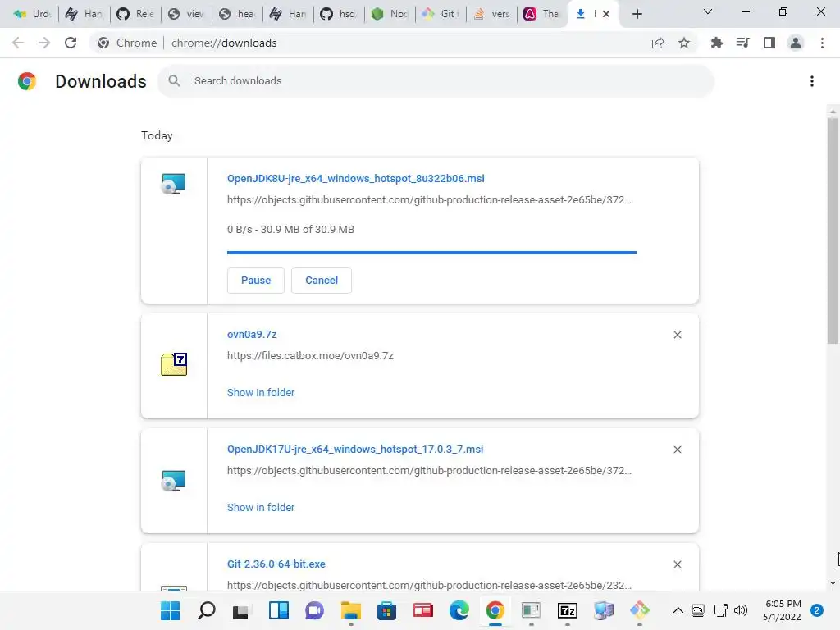Switch to the Node tab
The width and height of the screenshot is (840, 630).
(390, 14)
